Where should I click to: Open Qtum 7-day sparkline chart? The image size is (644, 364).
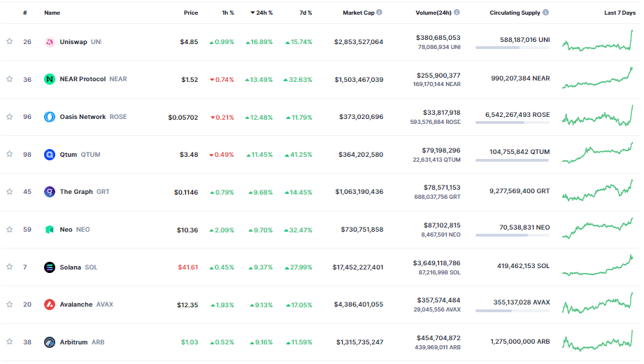click(598, 153)
